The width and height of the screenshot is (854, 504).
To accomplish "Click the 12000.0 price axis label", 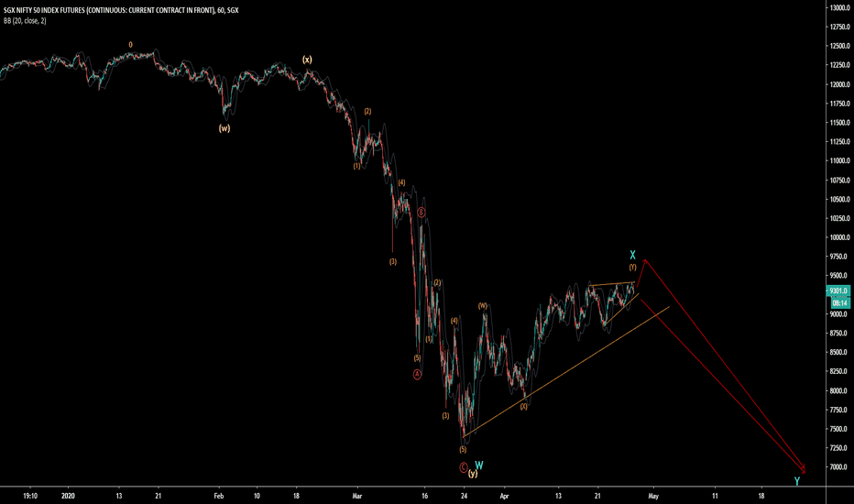I will tap(841, 84).
